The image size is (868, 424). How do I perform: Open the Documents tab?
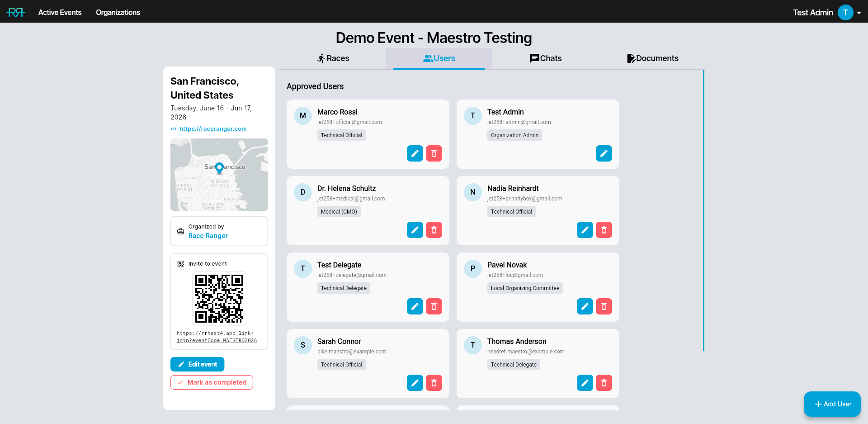(x=652, y=58)
